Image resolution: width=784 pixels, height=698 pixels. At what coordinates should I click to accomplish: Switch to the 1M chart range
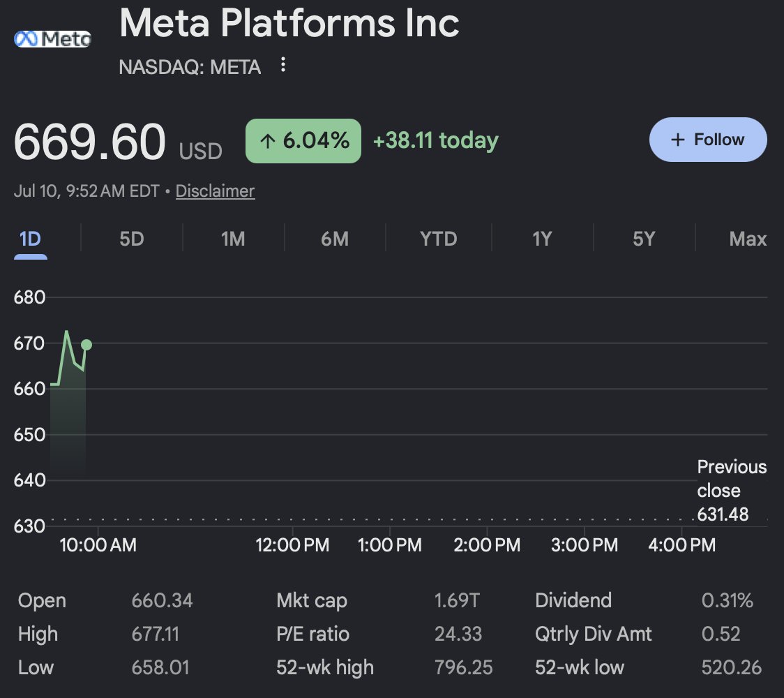(233, 239)
